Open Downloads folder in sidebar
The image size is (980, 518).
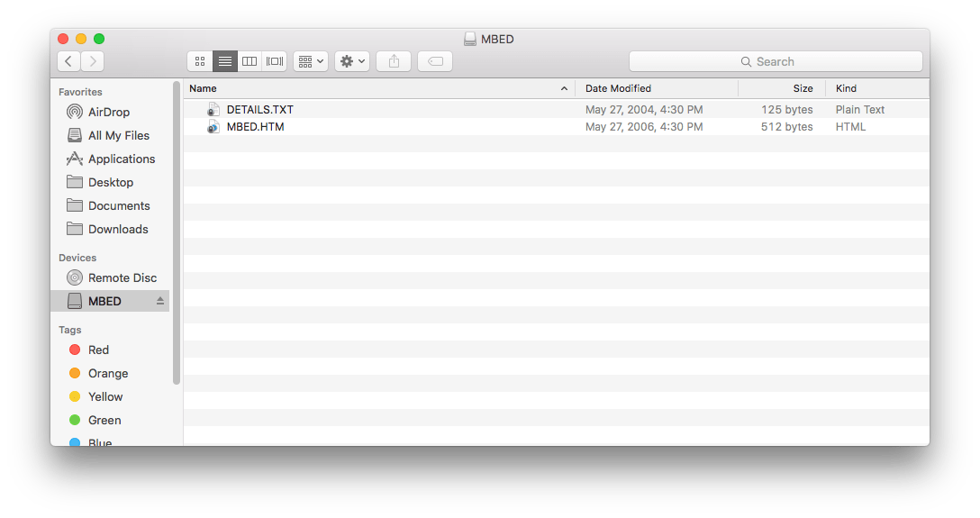coord(117,229)
